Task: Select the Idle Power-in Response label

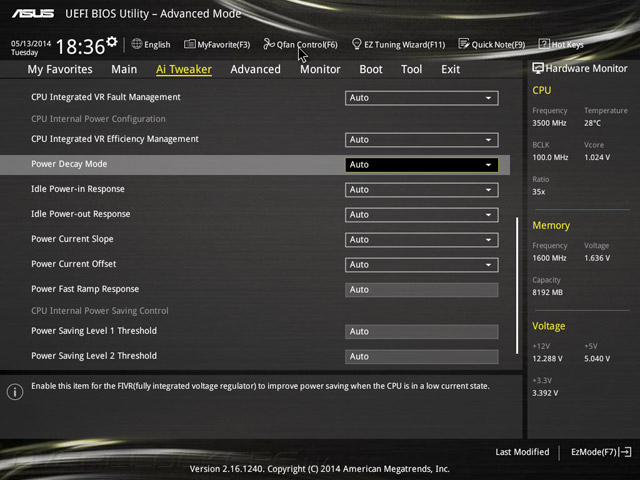Action: pos(78,189)
